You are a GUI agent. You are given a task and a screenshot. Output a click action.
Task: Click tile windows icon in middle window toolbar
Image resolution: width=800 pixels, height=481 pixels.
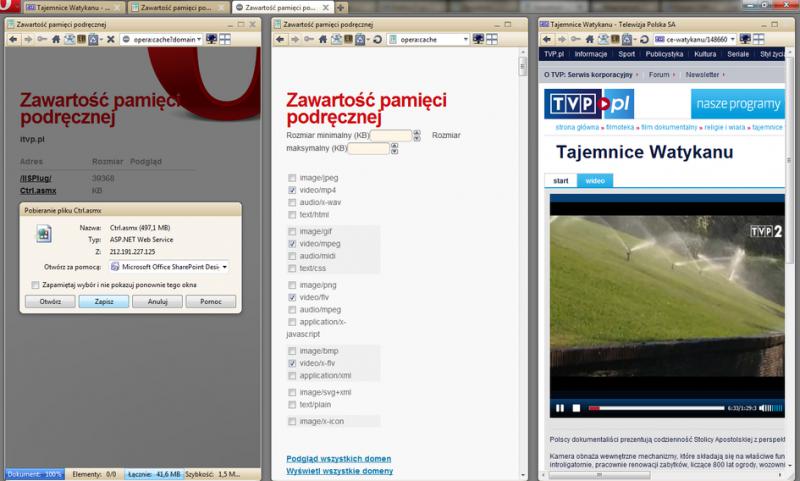pos(492,39)
